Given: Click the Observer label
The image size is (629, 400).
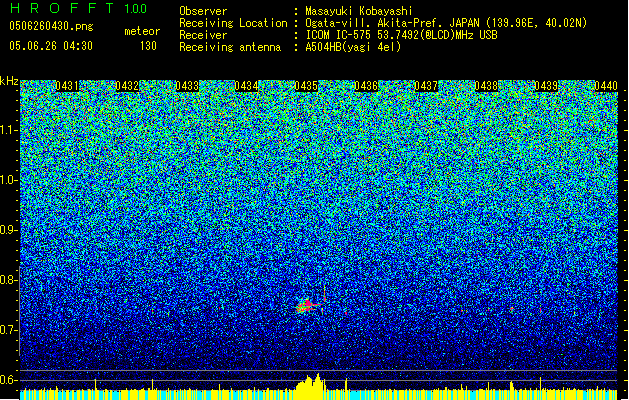Looking at the screenshot, I should [203, 11].
